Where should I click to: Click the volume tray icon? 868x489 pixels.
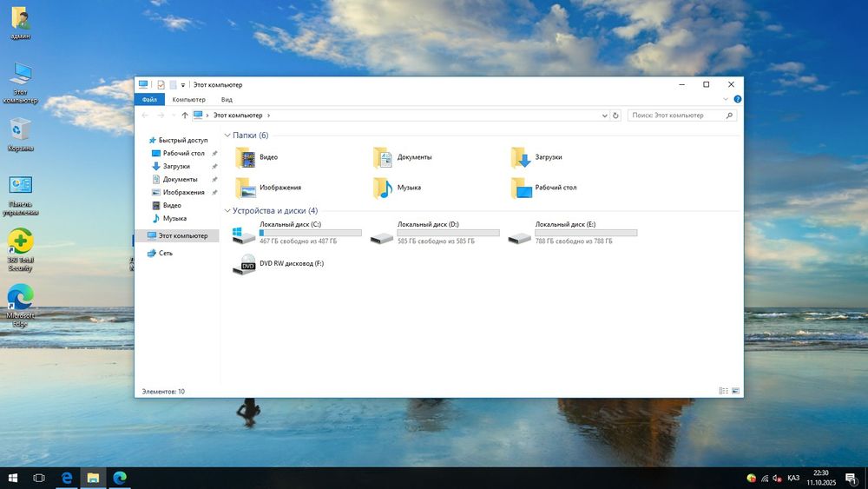(777, 478)
